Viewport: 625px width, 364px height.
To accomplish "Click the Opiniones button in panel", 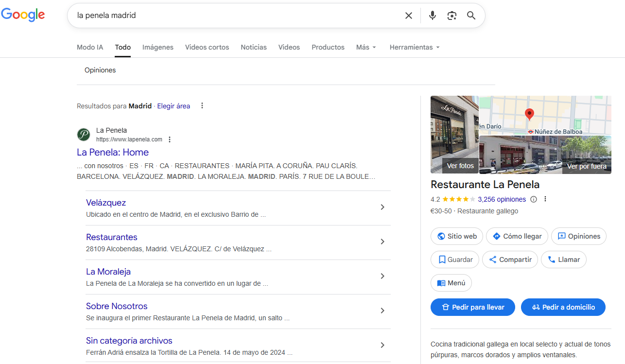I will (579, 236).
